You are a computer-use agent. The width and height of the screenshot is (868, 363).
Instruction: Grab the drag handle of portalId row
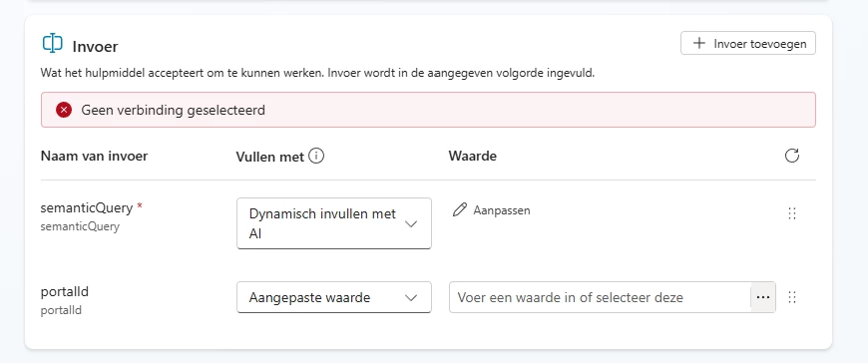792,297
